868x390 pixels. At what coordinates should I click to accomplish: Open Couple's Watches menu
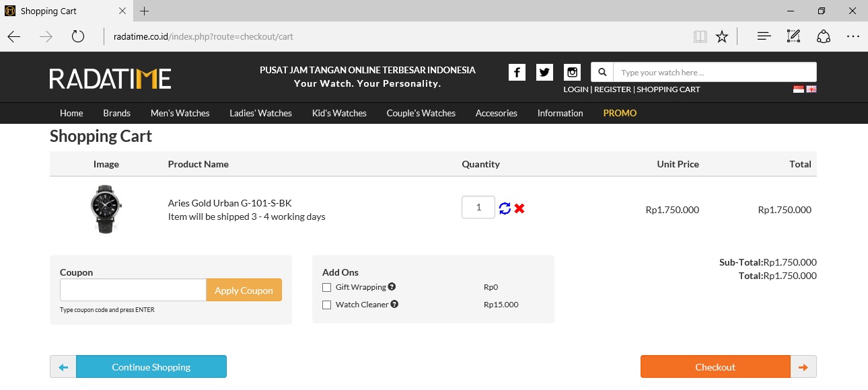click(421, 113)
